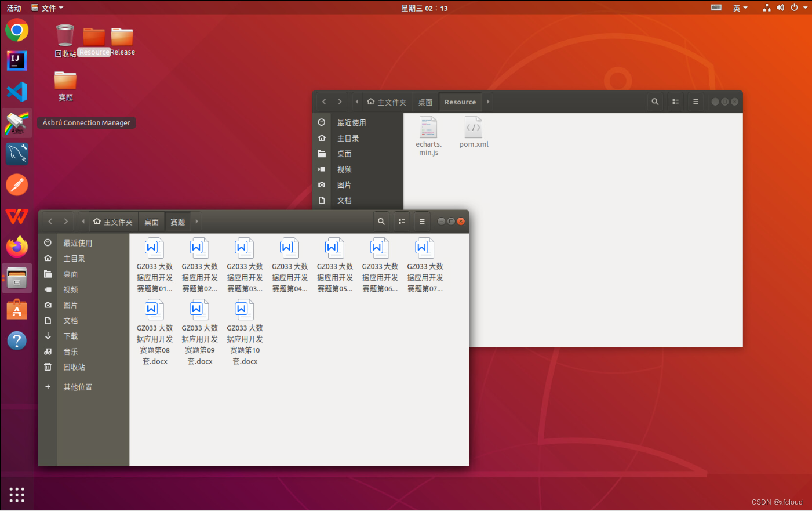Select the 赛题 folder on desktop
Screen dimensions: 812x511
(65, 86)
